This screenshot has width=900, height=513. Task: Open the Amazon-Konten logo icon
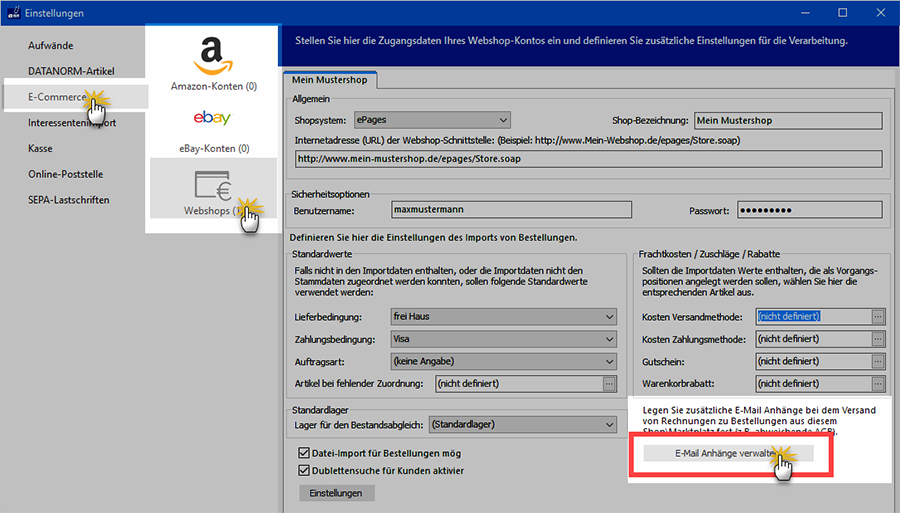coord(213,56)
